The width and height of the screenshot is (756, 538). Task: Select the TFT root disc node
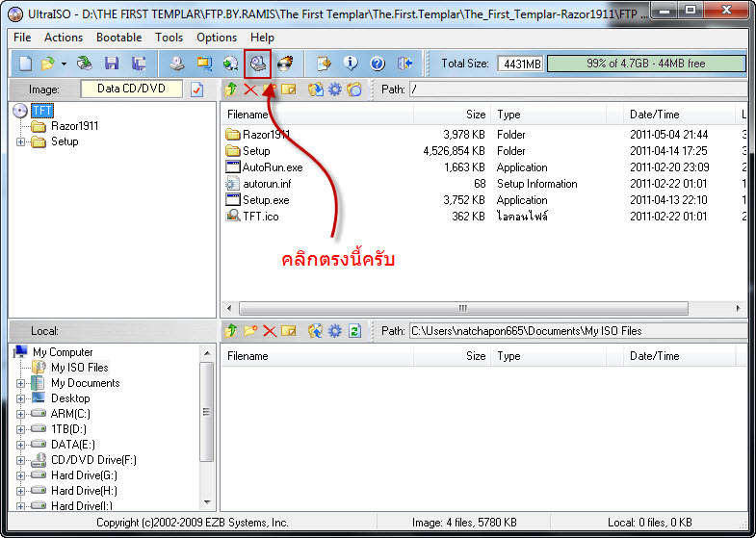[x=42, y=111]
